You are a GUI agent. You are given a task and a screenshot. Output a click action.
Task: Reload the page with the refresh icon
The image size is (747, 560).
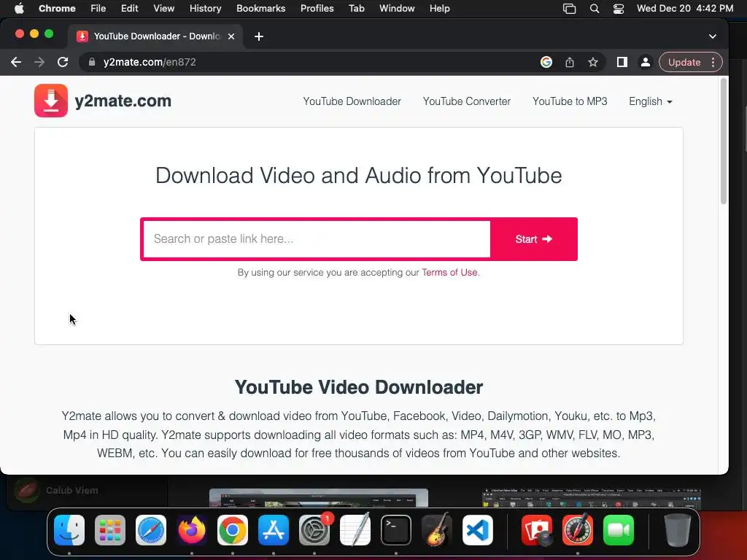(63, 62)
